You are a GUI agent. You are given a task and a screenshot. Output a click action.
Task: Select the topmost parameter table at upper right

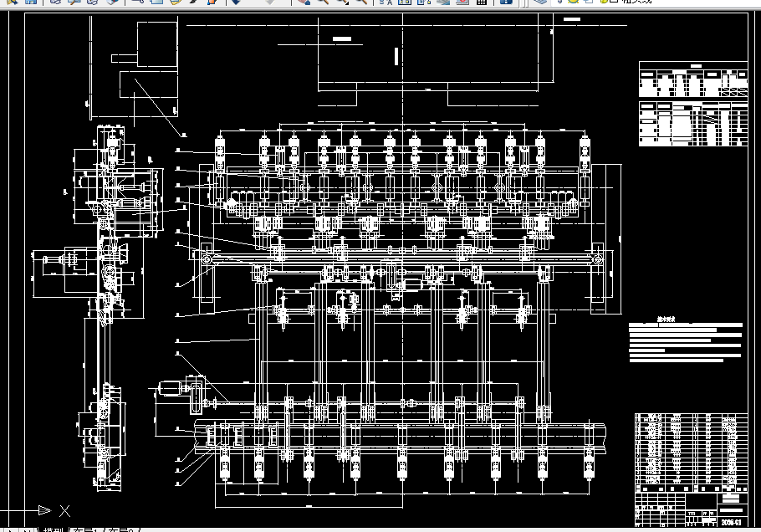point(693,79)
